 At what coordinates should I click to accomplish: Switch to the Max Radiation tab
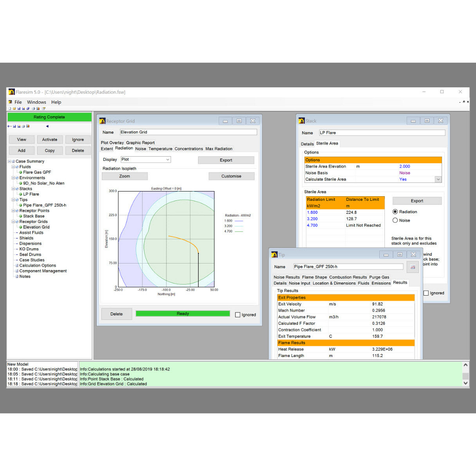click(218, 149)
